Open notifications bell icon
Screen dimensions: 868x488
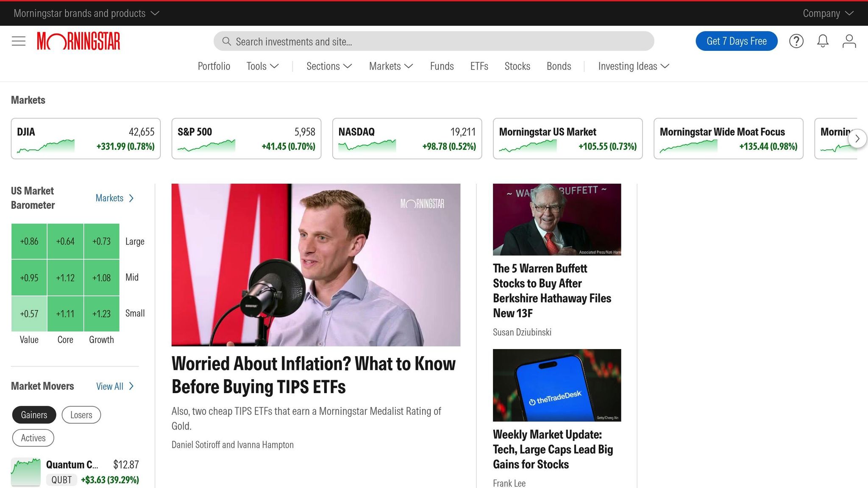[x=823, y=41]
